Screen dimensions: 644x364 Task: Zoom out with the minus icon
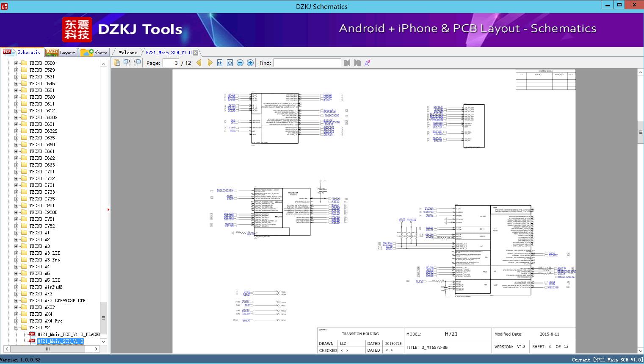click(x=240, y=63)
